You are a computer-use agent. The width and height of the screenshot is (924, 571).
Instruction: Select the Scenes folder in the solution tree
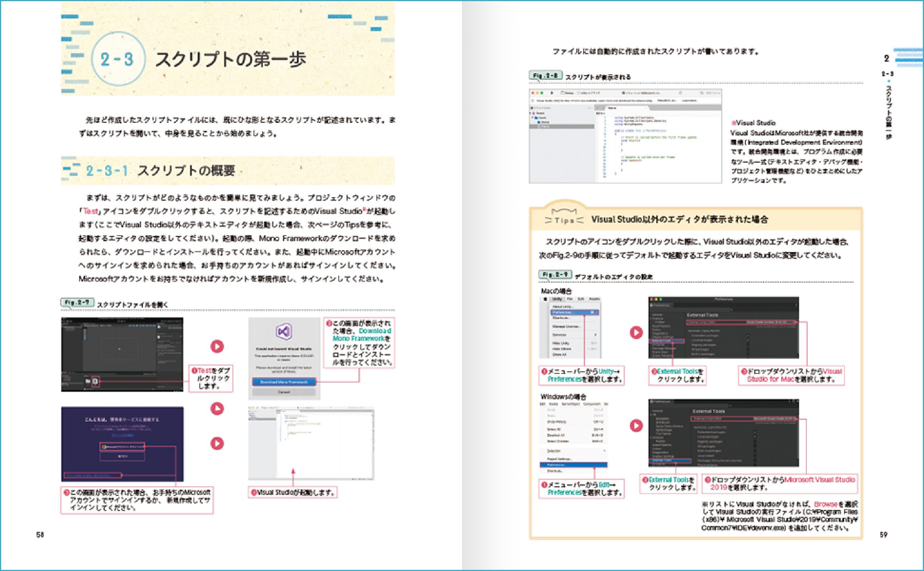point(544,122)
